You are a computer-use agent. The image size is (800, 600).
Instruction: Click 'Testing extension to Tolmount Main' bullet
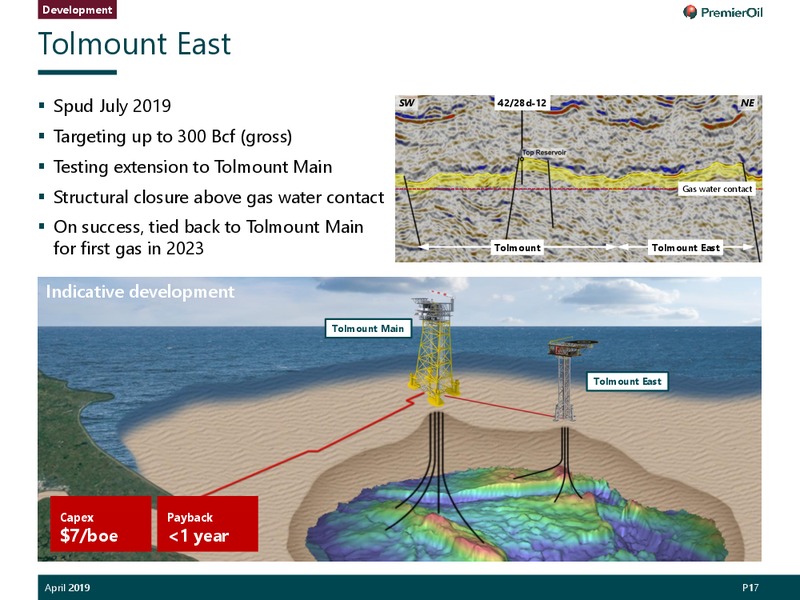pyautogui.click(x=192, y=167)
